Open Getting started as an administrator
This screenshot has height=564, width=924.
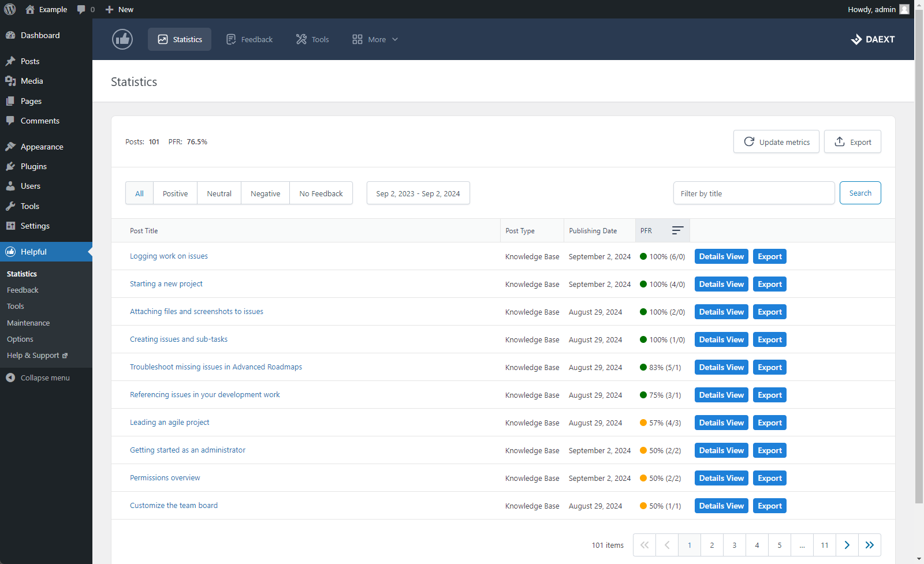188,450
